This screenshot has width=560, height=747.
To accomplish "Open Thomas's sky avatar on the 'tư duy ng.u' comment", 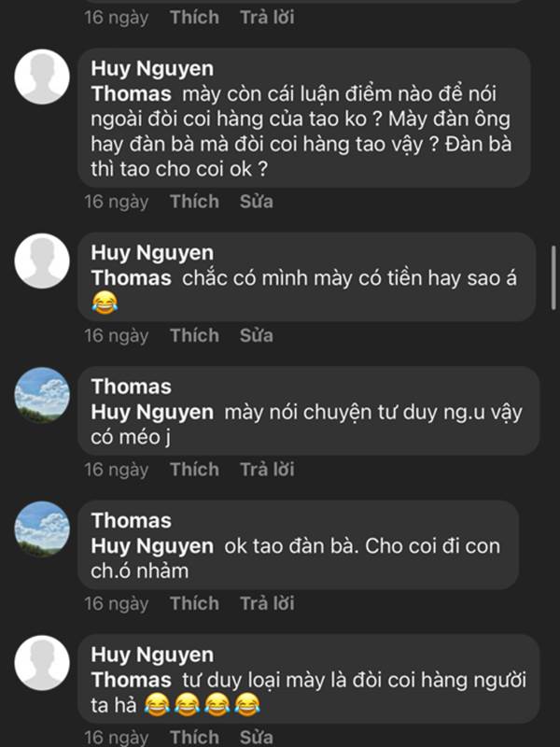I will (x=43, y=395).
